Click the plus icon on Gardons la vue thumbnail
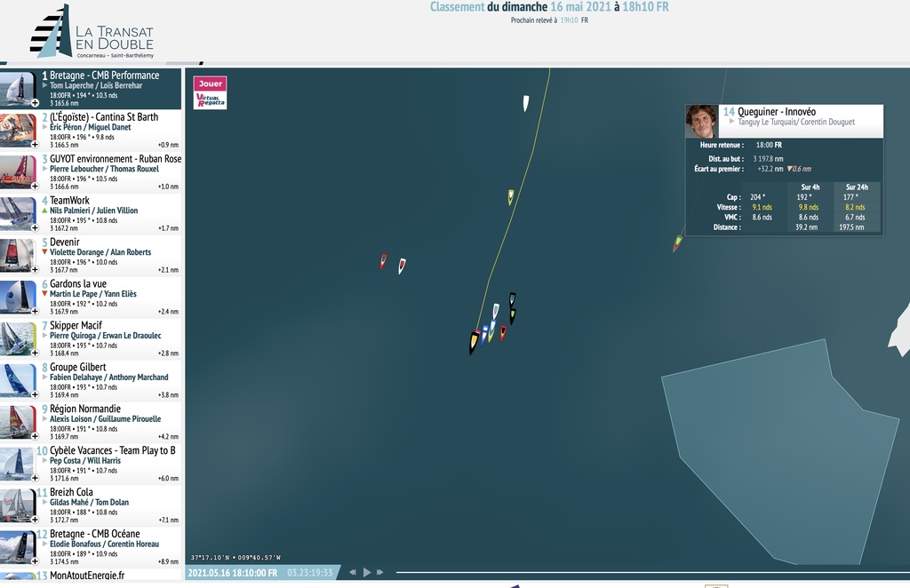 coord(35,312)
